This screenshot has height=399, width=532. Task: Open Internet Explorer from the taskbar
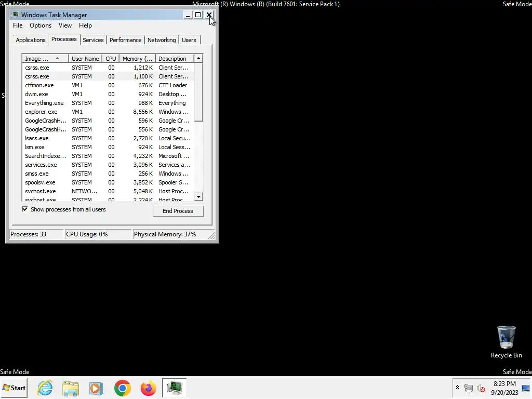[45, 388]
